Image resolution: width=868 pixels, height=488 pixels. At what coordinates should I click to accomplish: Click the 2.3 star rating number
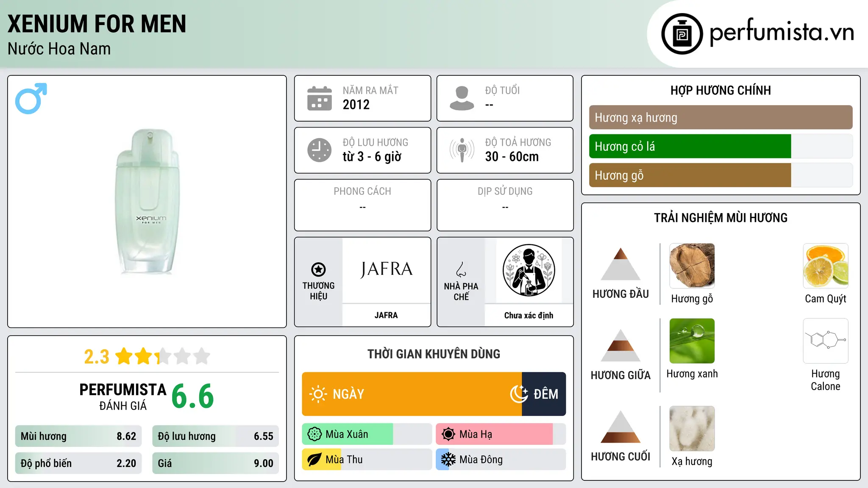97,357
